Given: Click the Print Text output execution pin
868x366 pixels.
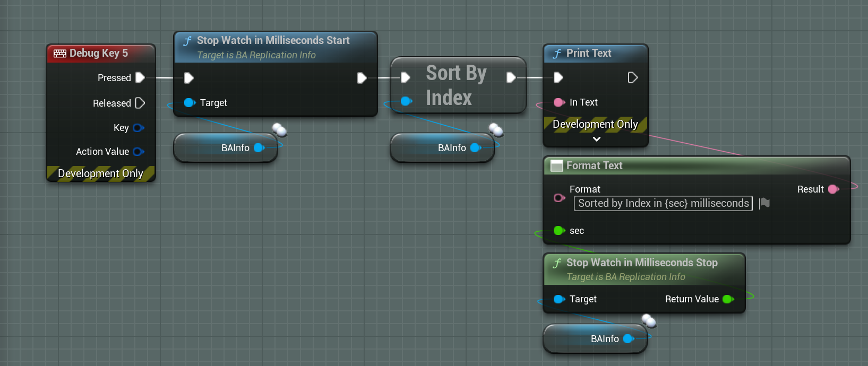Looking at the screenshot, I should pyautogui.click(x=632, y=78).
